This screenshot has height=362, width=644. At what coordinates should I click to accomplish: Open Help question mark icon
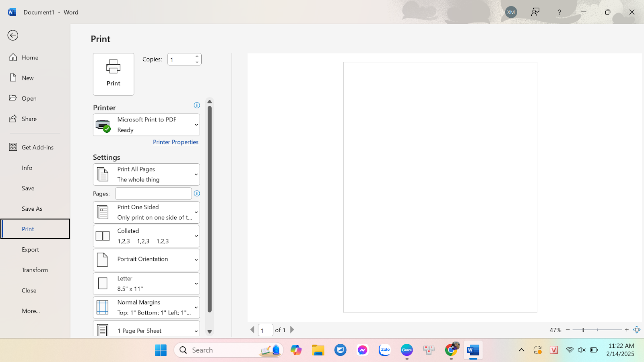click(x=559, y=12)
